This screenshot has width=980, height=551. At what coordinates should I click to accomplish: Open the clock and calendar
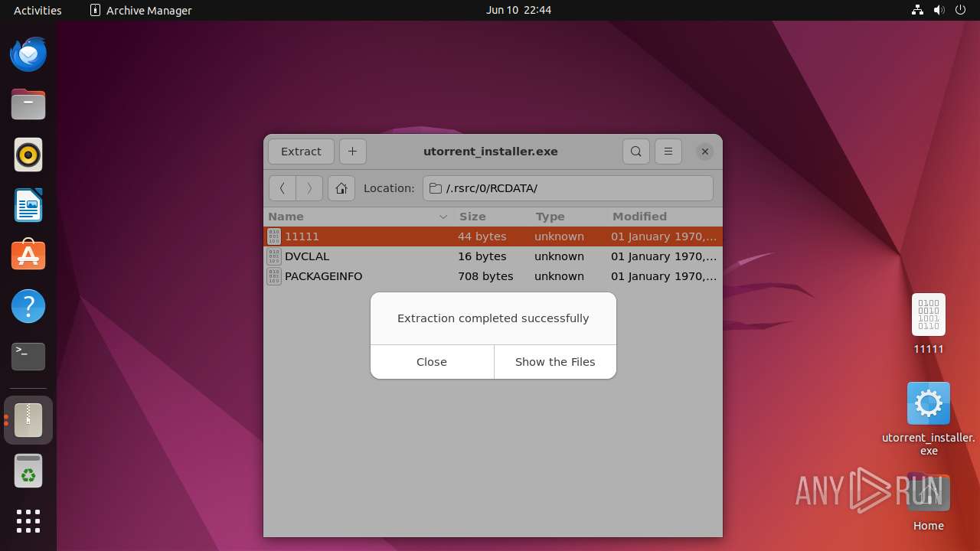(518, 10)
